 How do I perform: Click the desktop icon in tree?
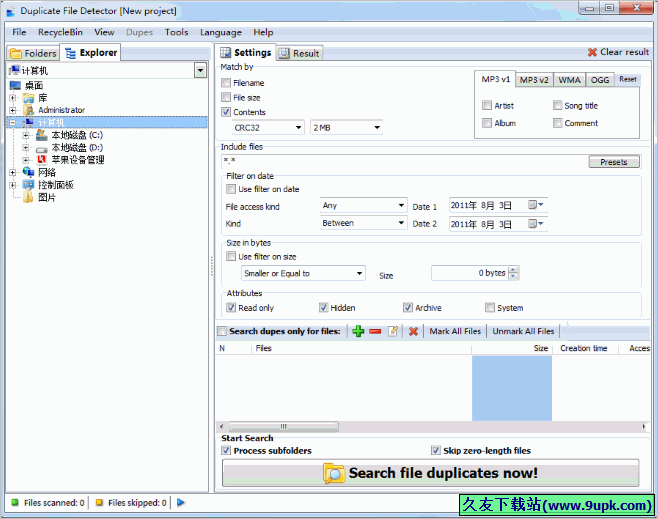pyautogui.click(x=15, y=86)
